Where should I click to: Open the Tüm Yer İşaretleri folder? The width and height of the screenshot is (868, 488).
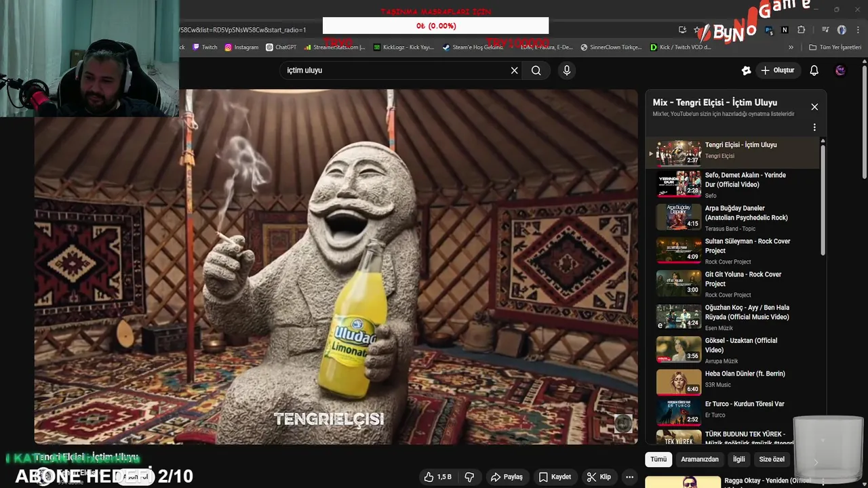[x=835, y=47]
